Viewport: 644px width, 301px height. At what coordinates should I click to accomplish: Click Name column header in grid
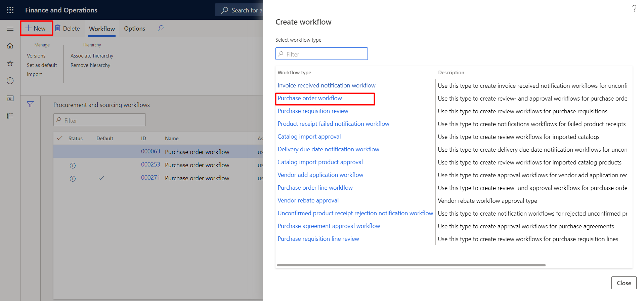point(172,138)
